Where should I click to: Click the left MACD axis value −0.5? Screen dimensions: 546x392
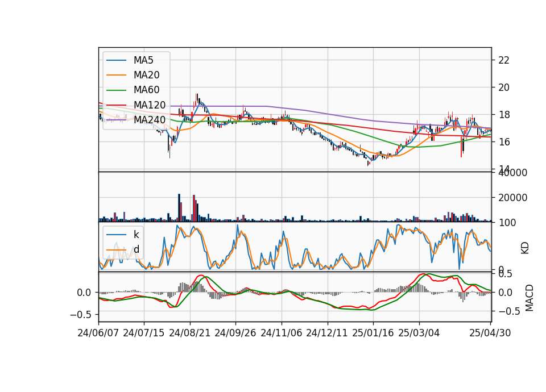81,314
